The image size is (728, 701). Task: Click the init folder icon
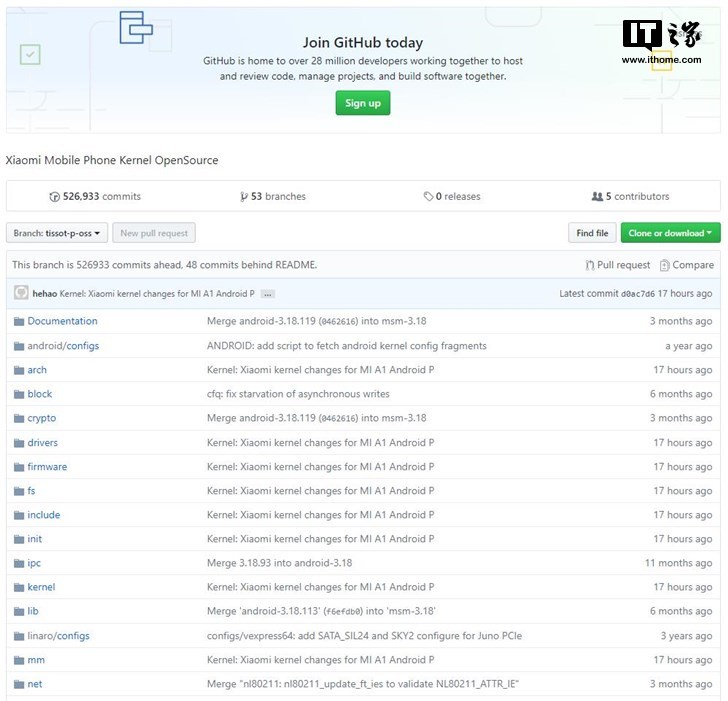pos(19,539)
